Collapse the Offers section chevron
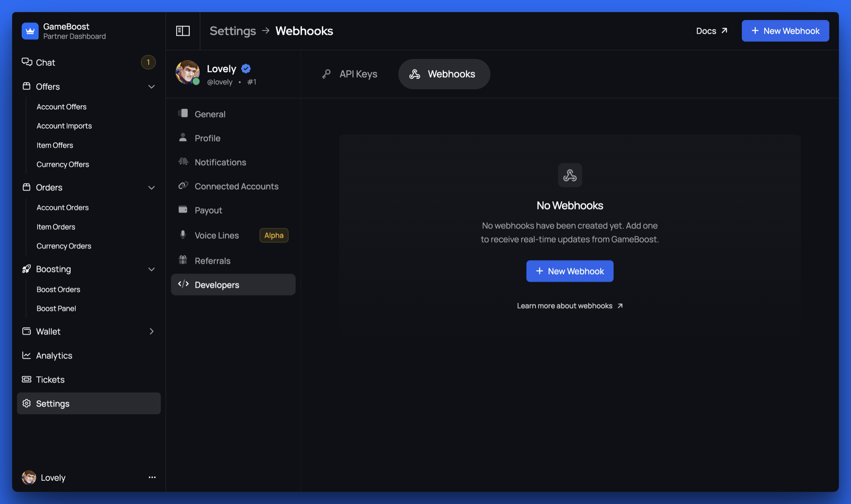Image resolution: width=851 pixels, height=504 pixels. click(x=151, y=87)
